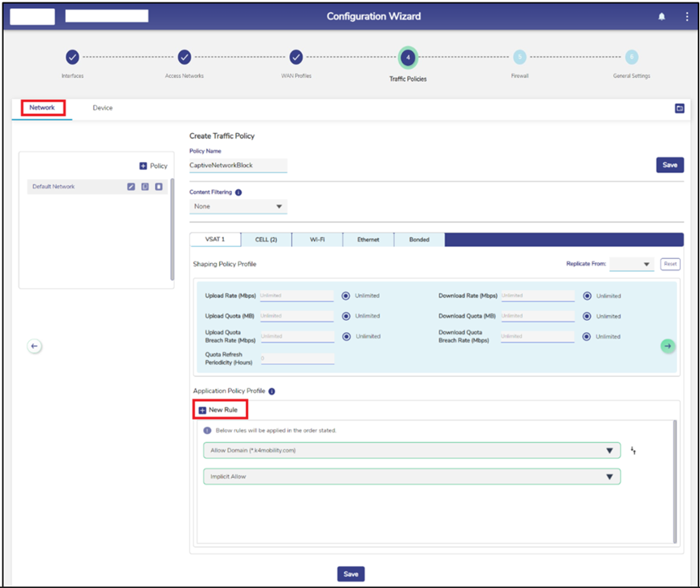Switch to the Device tab
The width and height of the screenshot is (700, 588).
point(103,107)
